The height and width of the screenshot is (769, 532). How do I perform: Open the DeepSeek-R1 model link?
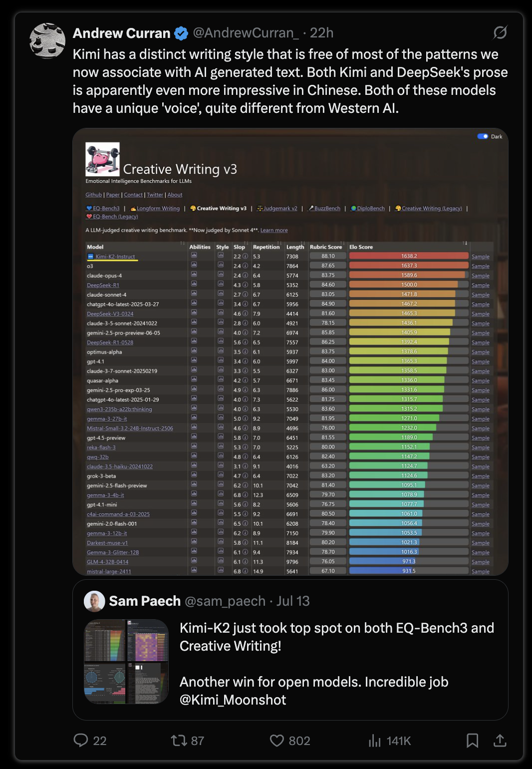point(103,285)
